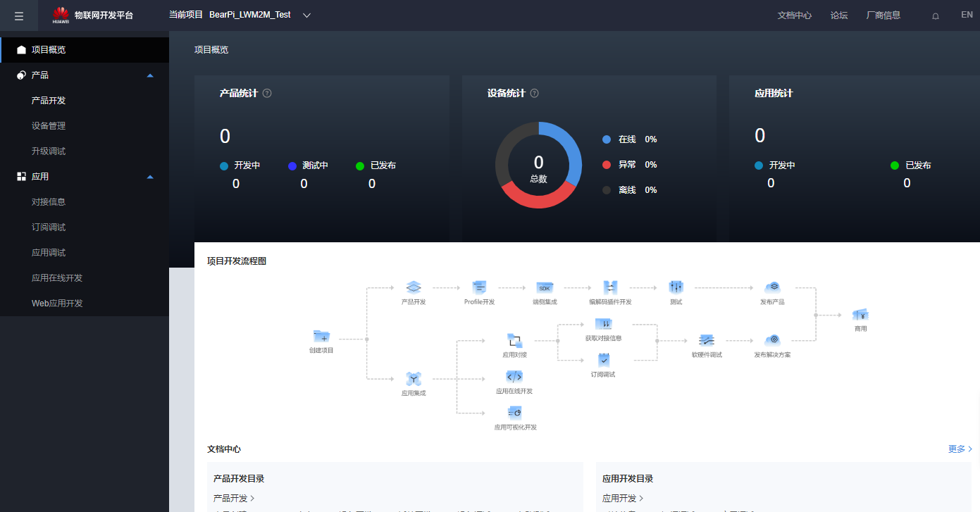Screen dimensions: 980x512
Task: Toggle the hamburger menu icon
Action: tap(19, 15)
